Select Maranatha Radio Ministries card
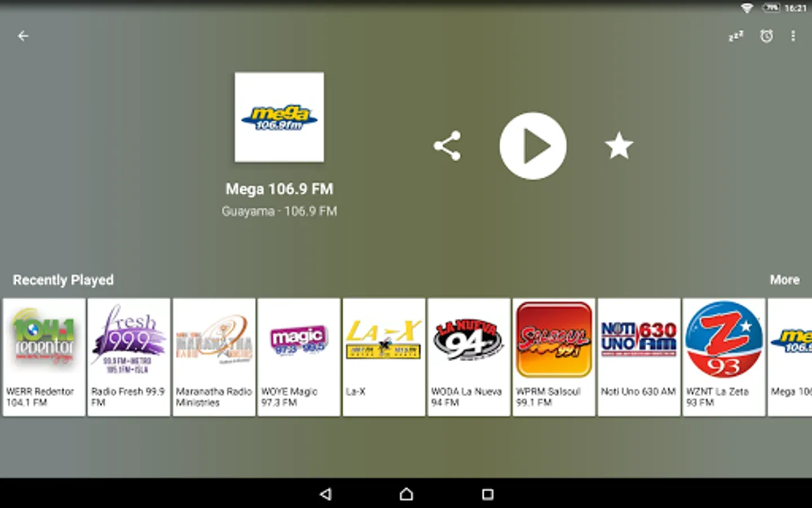 [214, 357]
